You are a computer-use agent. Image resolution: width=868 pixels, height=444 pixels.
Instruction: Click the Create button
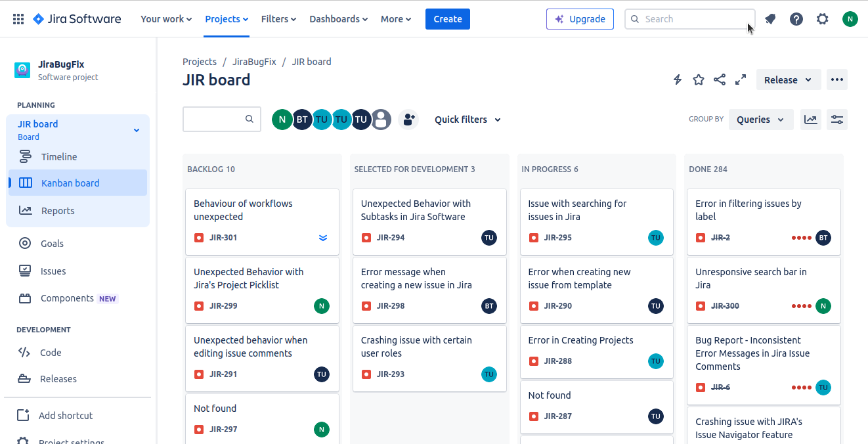click(448, 19)
